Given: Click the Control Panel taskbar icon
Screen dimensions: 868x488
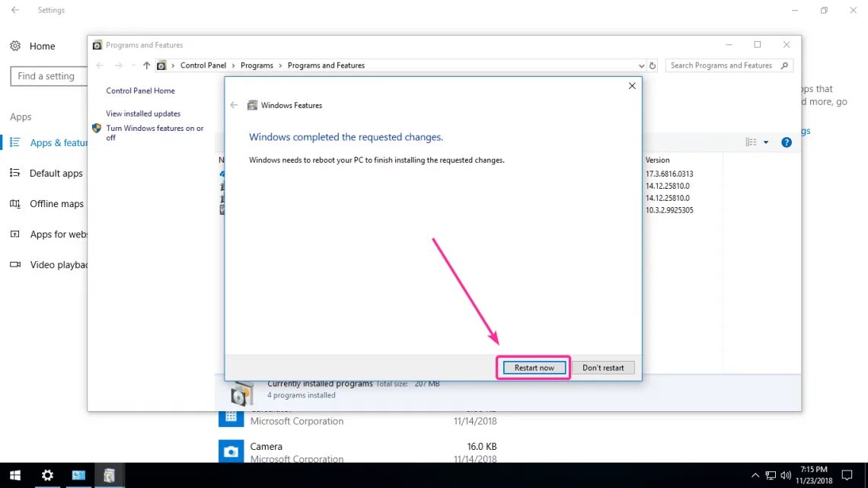Looking at the screenshot, I should (78, 475).
